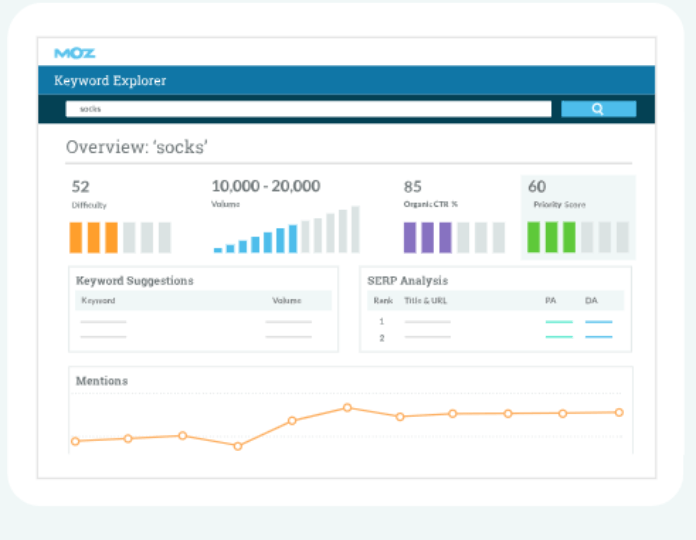This screenshot has height=540, width=696.
Task: Click the DA column header
Action: (591, 300)
